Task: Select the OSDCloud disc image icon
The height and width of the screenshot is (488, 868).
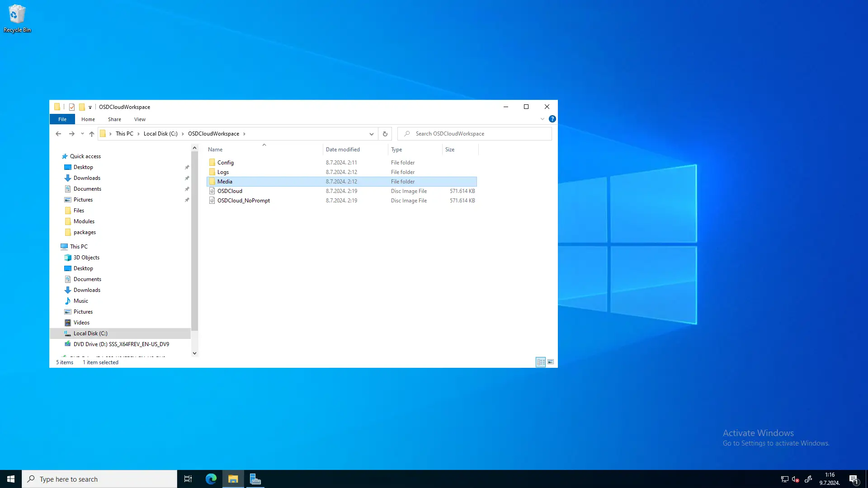Action: tap(212, 191)
